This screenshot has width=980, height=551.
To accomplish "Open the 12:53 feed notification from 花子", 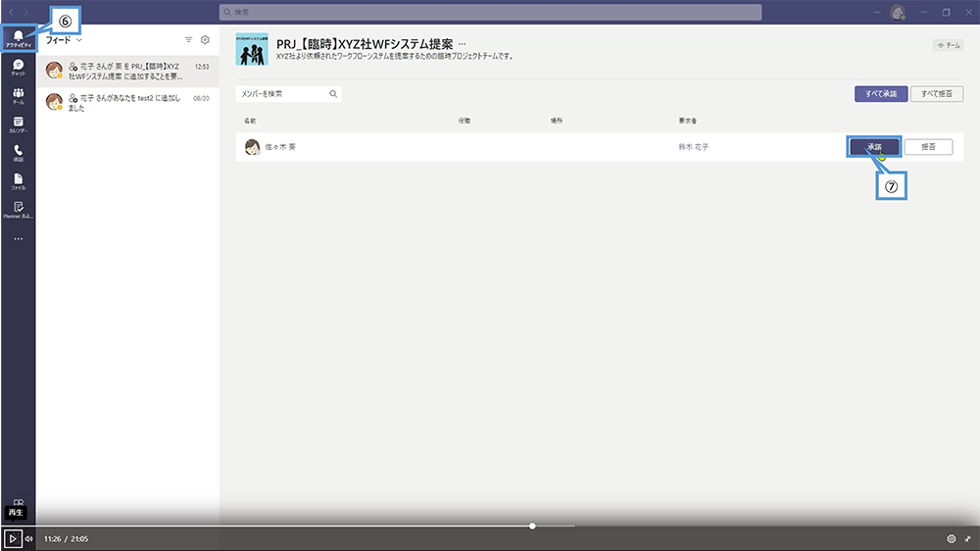I will click(127, 71).
